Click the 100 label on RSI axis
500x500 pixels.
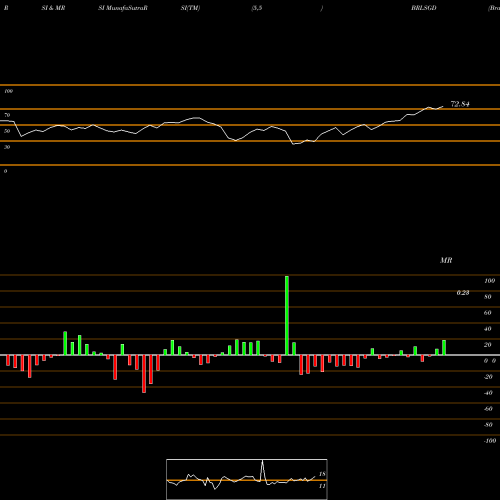(x=8, y=91)
